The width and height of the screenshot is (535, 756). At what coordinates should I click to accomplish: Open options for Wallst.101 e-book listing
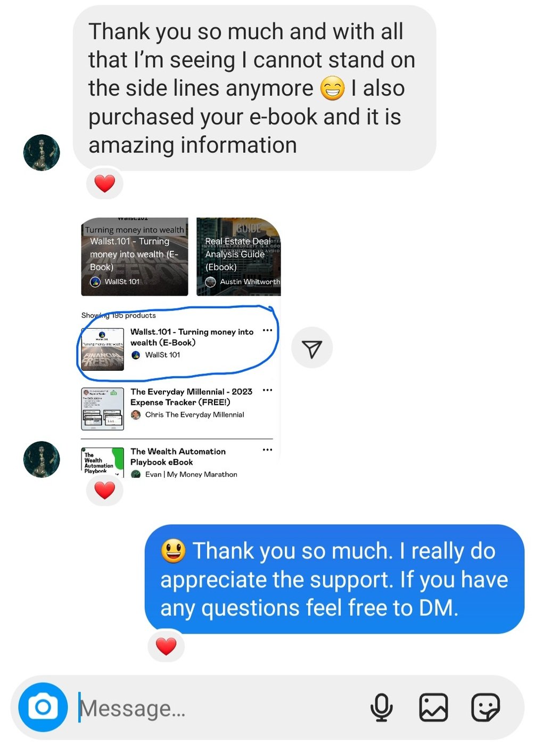click(267, 330)
